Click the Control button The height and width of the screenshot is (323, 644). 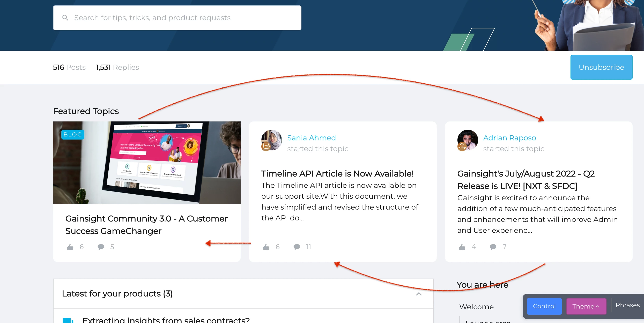(x=544, y=306)
